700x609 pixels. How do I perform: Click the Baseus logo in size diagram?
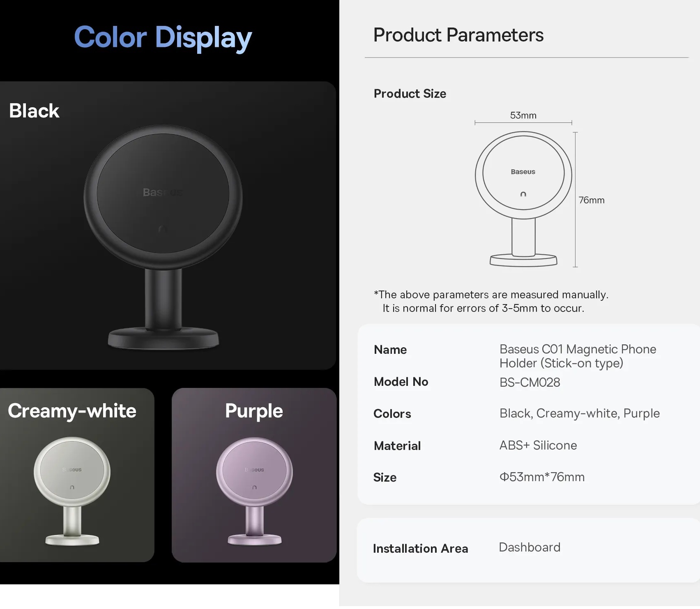(523, 172)
